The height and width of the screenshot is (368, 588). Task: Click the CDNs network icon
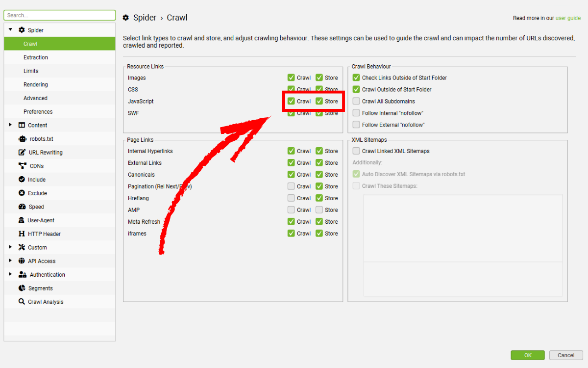coord(22,166)
